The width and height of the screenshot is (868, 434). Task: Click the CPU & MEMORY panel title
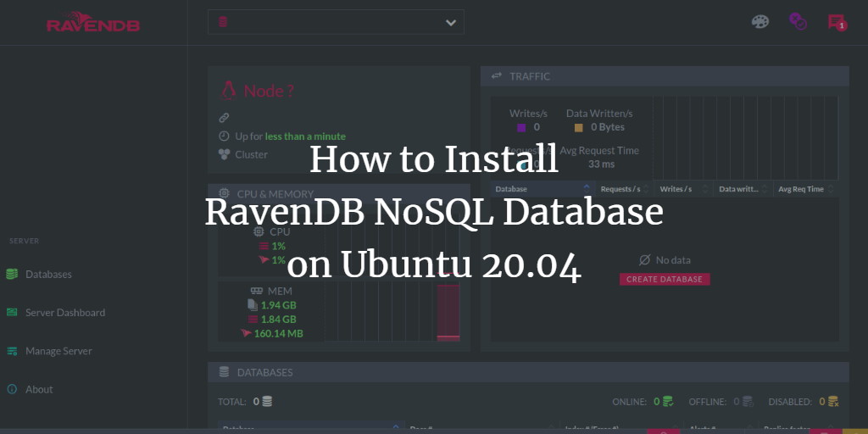click(275, 194)
